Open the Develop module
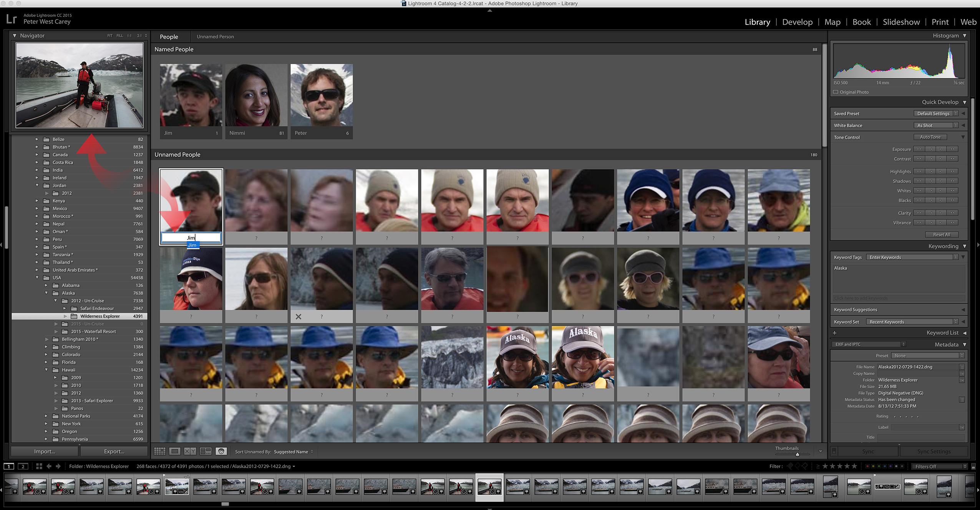980x510 pixels. 797,22
